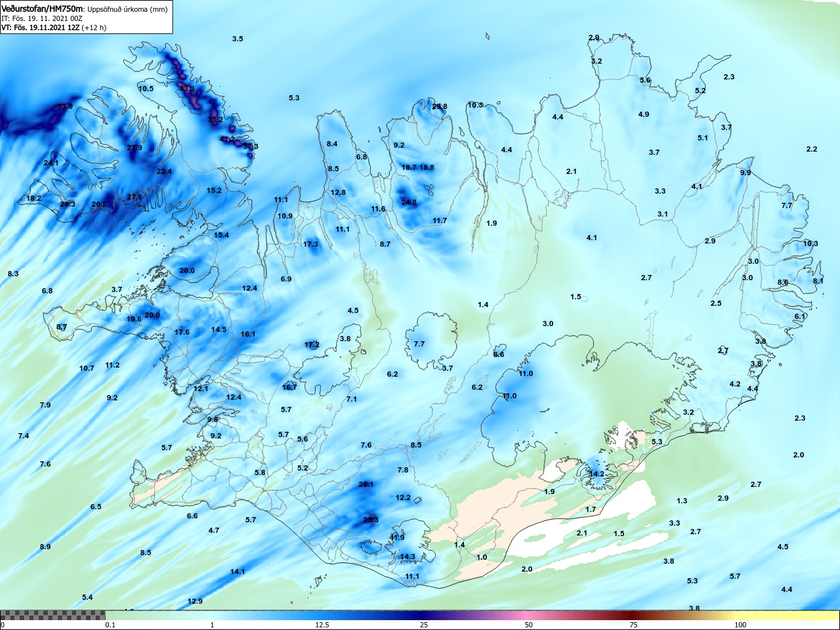The image size is (840, 630).
Task: Click the 27.9 value on the map
Action: tap(135, 148)
